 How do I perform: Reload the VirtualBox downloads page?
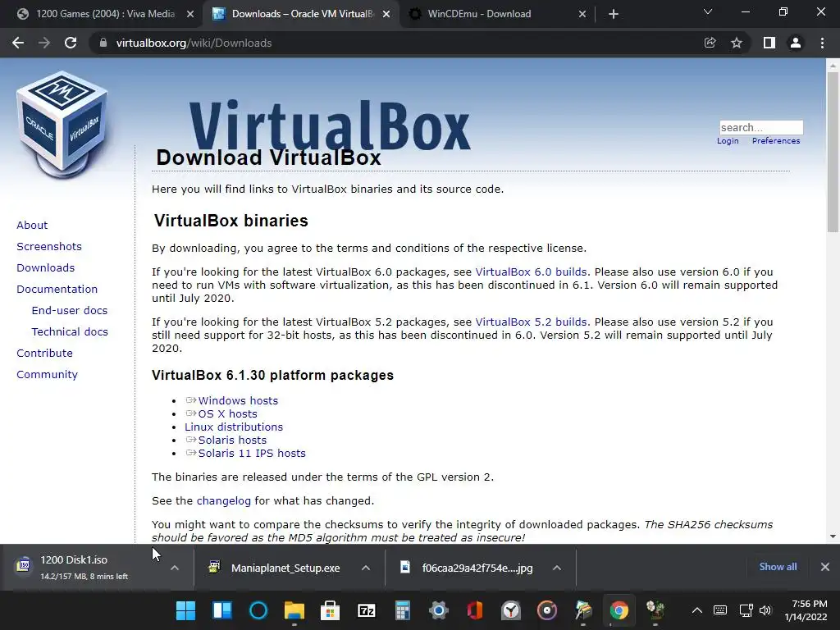click(x=71, y=43)
